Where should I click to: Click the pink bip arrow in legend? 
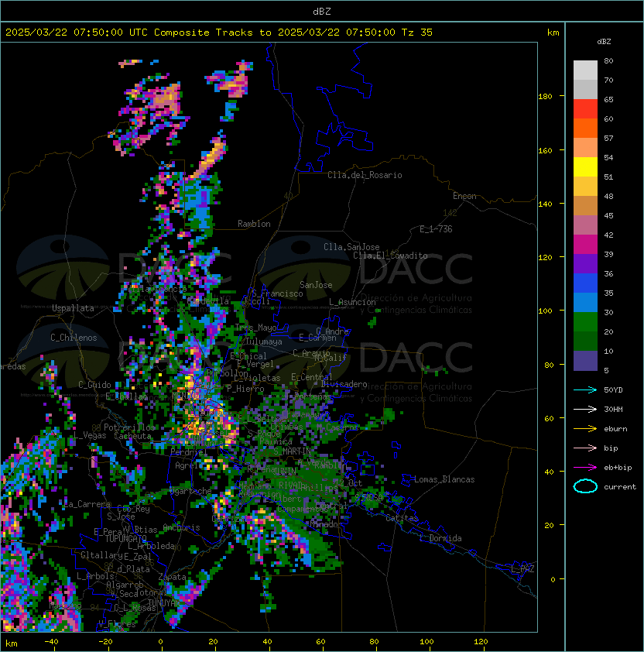click(x=585, y=448)
